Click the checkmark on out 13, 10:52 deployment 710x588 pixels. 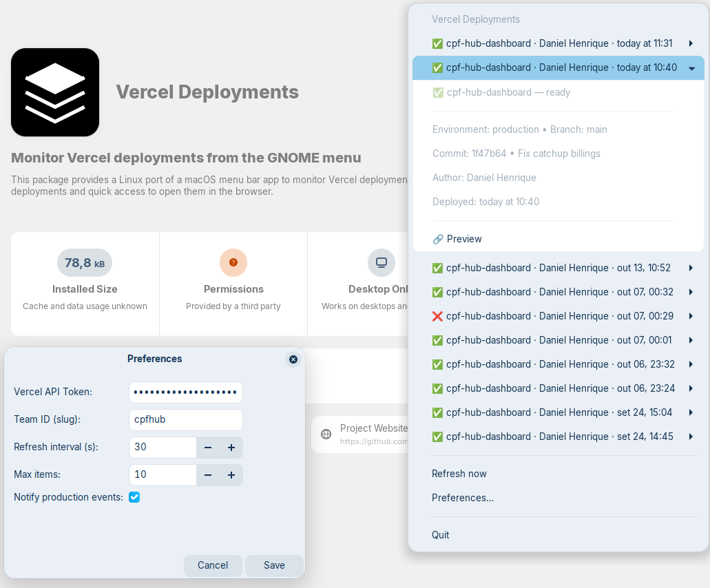[437, 267]
